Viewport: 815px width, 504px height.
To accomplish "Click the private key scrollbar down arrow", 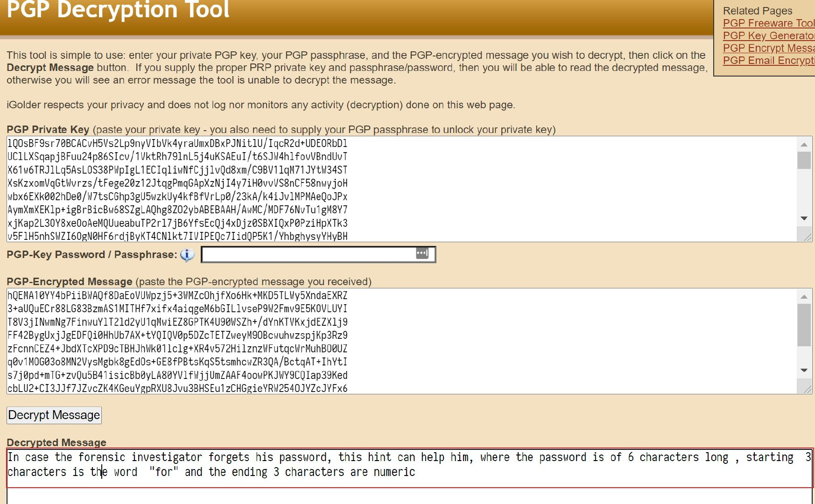I will click(x=804, y=218).
